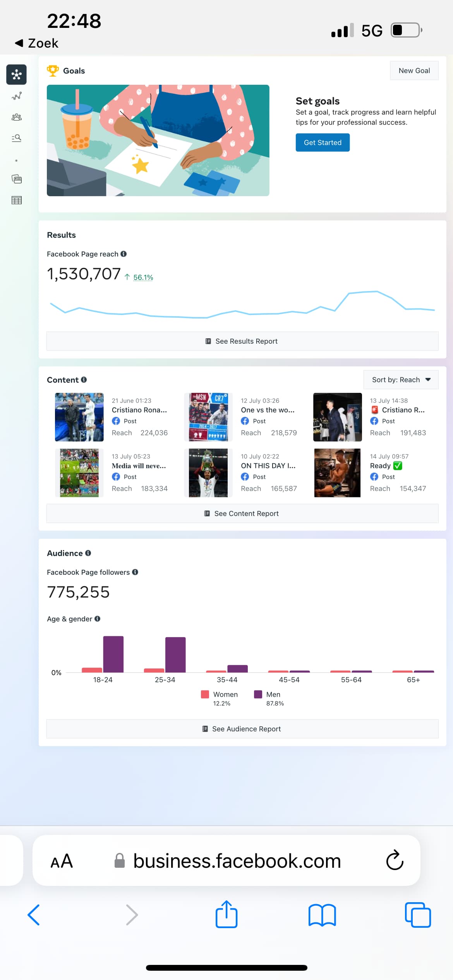The width and height of the screenshot is (453, 980).
Task: Click the New Goal button
Action: pos(414,70)
